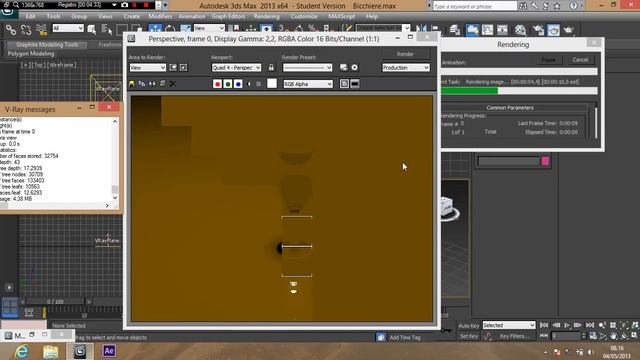
Task: Open Render Setup icon next to Render Preset
Action: (x=344, y=67)
